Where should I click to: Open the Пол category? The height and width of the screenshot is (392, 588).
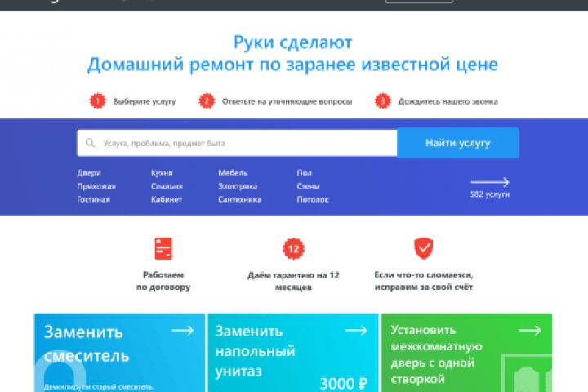pos(304,173)
